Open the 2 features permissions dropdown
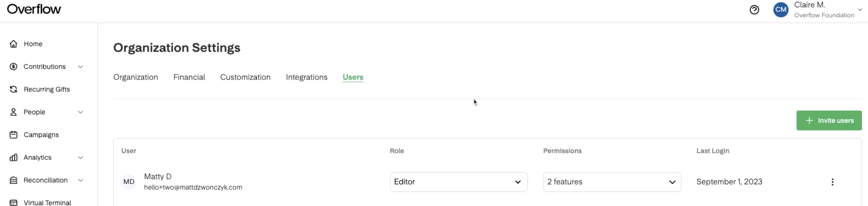The image size is (868, 206). point(612,182)
